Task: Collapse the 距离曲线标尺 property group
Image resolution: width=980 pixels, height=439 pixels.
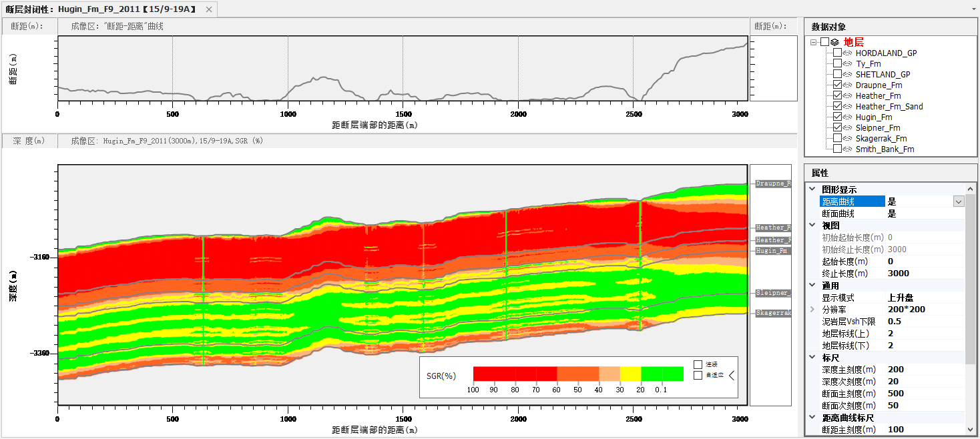Action: (x=812, y=418)
